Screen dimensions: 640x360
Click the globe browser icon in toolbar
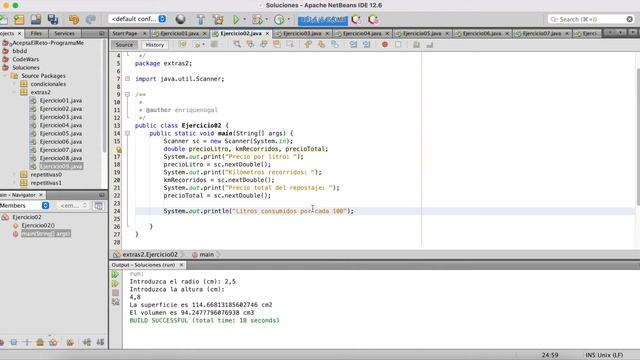coord(180,19)
